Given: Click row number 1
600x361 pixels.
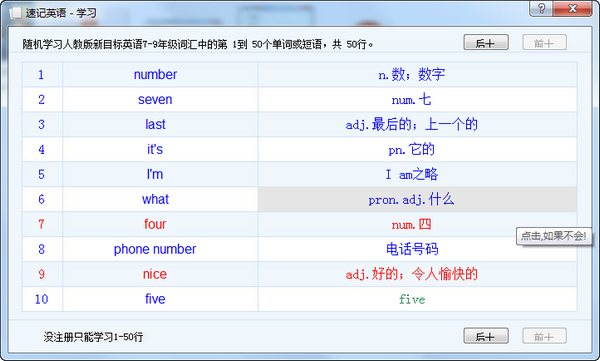Looking at the screenshot, I should 41,74.
